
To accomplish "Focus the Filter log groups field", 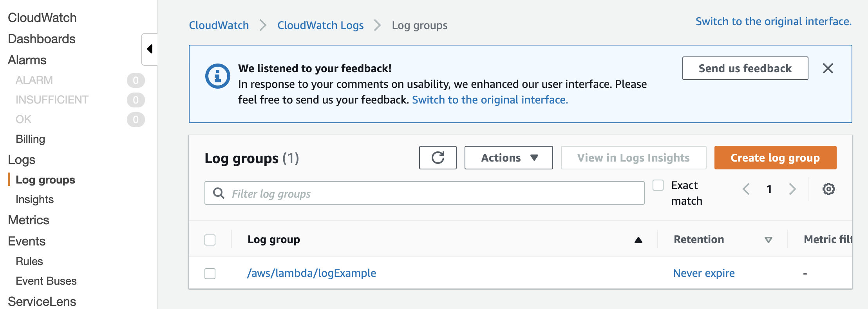I will coord(424,193).
